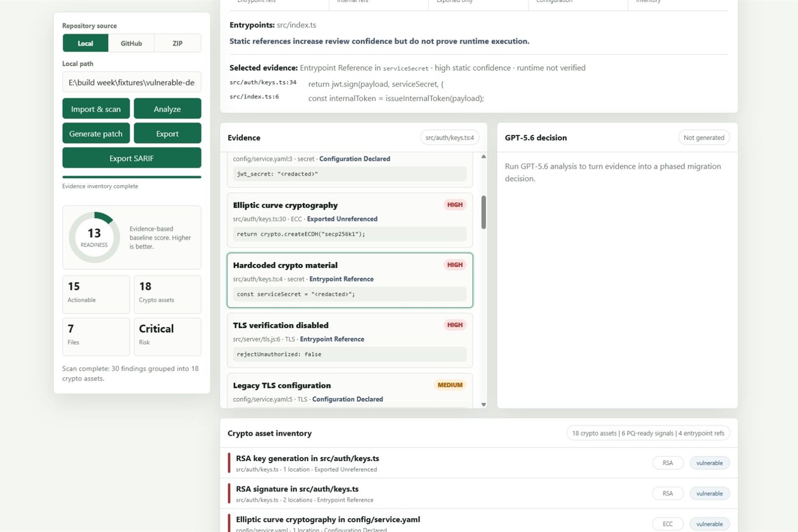
Task: Choose the ZIP source tab
Action: [x=178, y=43]
